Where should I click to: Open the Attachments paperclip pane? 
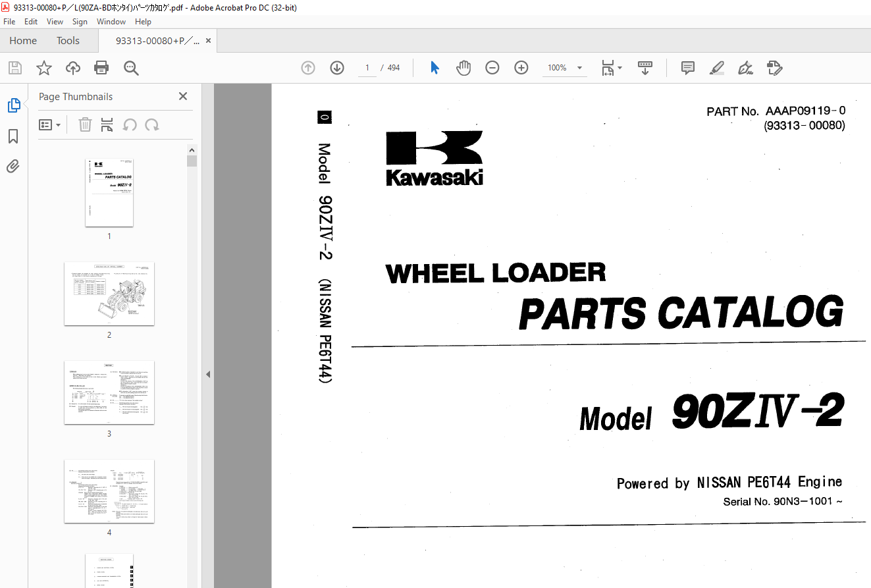tap(13, 167)
